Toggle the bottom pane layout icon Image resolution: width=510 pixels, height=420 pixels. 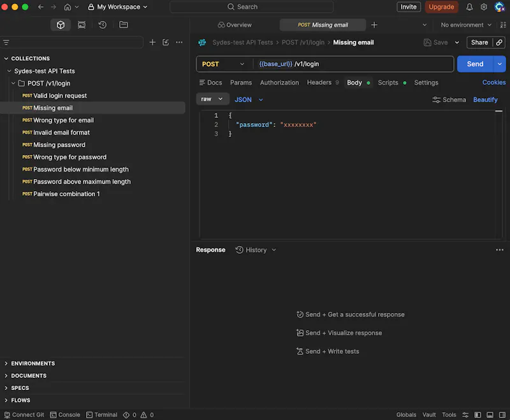point(490,415)
